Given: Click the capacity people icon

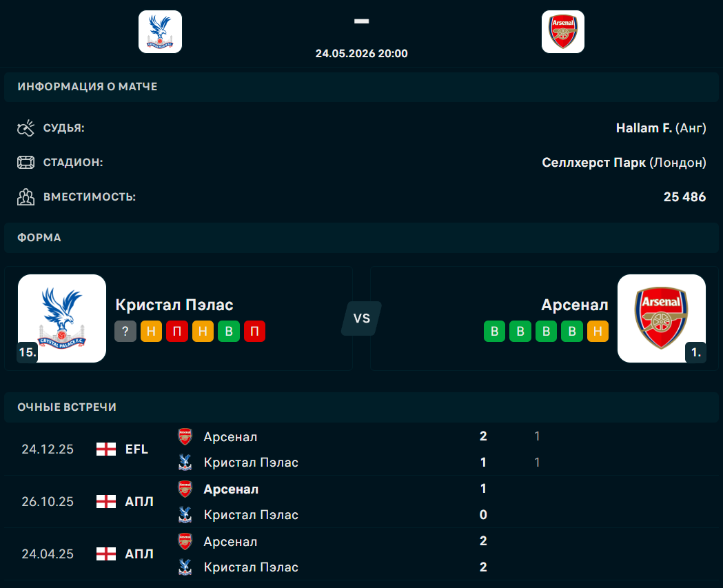Looking at the screenshot, I should pos(26,197).
